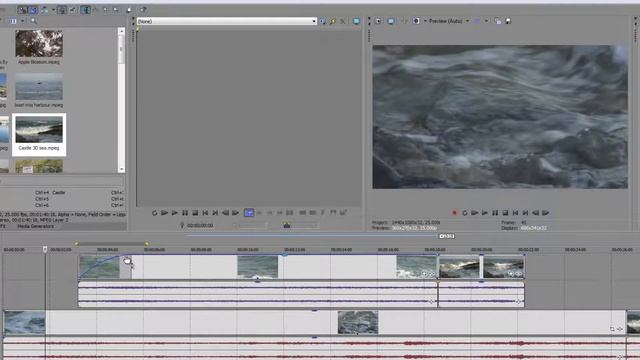This screenshot has height=360, width=640.
Task: Click the playhead cursor marker on the ruler
Action: click(x=45, y=249)
